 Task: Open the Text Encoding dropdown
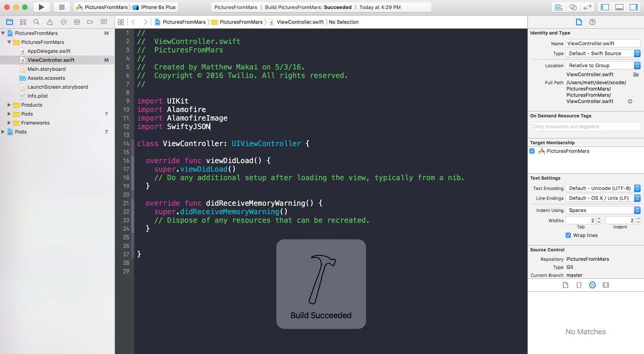[x=603, y=188]
